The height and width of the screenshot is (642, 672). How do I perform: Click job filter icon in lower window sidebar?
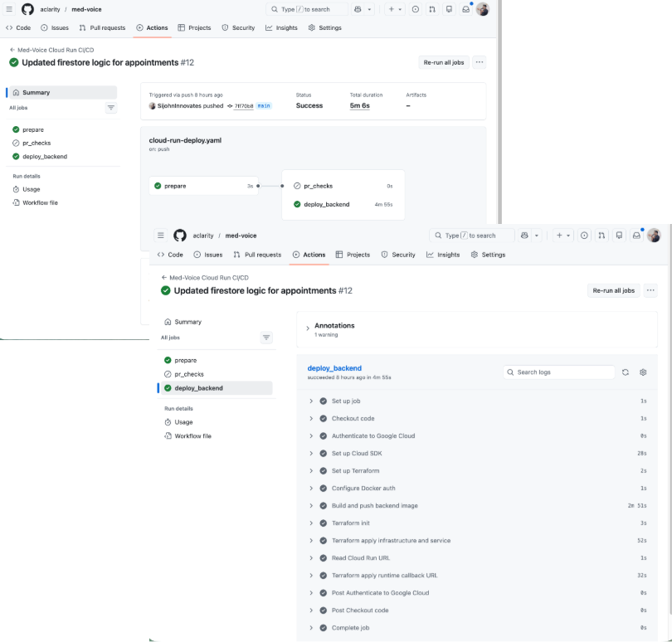tap(266, 338)
